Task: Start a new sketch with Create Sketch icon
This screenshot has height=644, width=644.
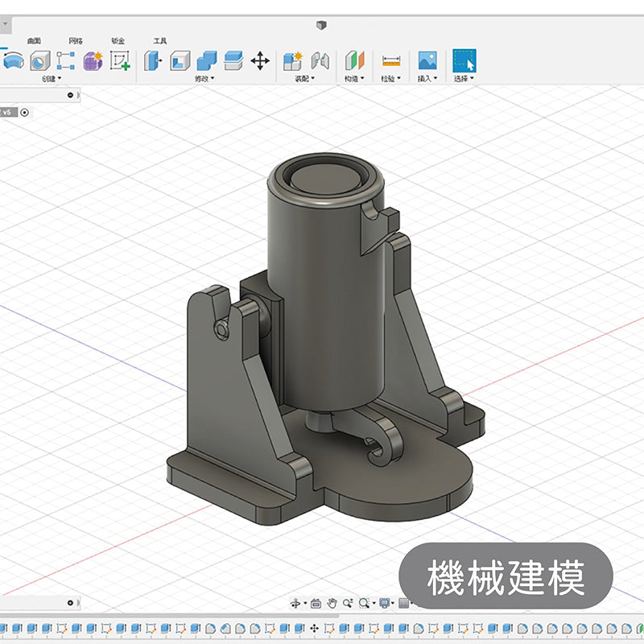Action: [120, 61]
